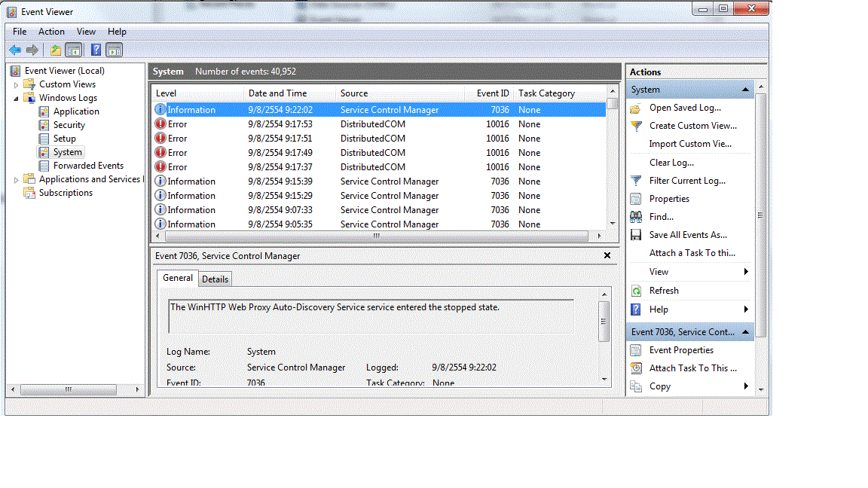Select the Error event at 9:17:49

point(379,153)
